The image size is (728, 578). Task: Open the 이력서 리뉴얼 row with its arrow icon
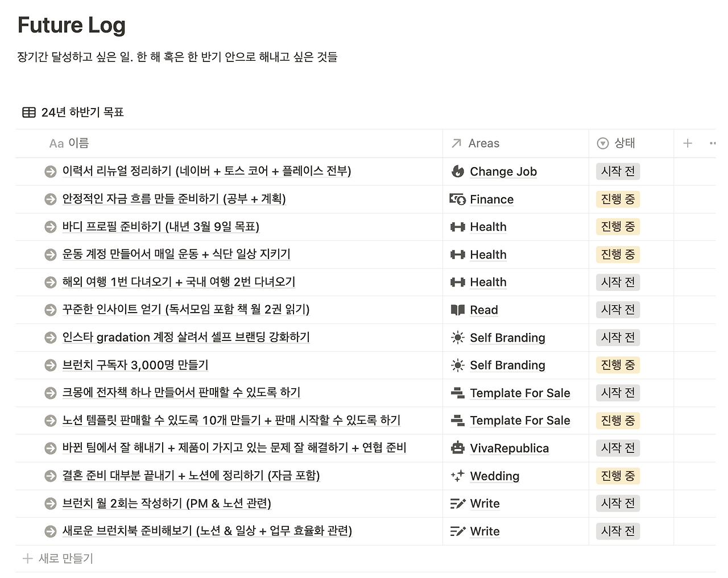49,171
